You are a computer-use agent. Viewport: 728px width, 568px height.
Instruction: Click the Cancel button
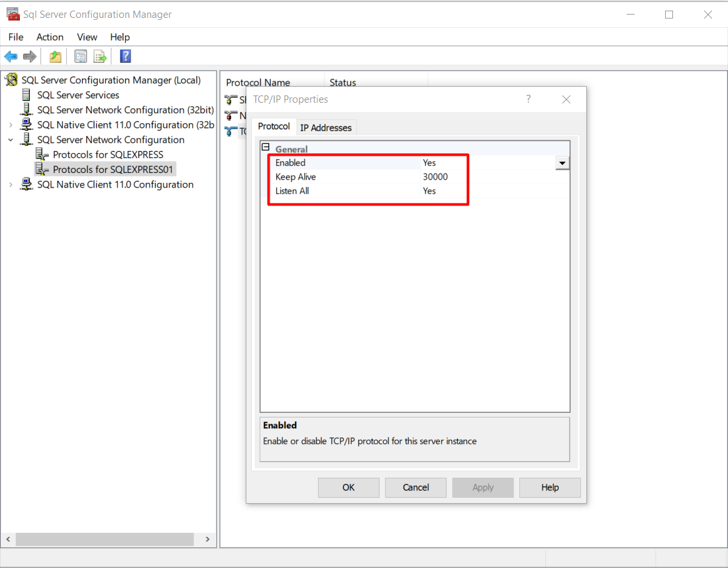click(x=415, y=487)
